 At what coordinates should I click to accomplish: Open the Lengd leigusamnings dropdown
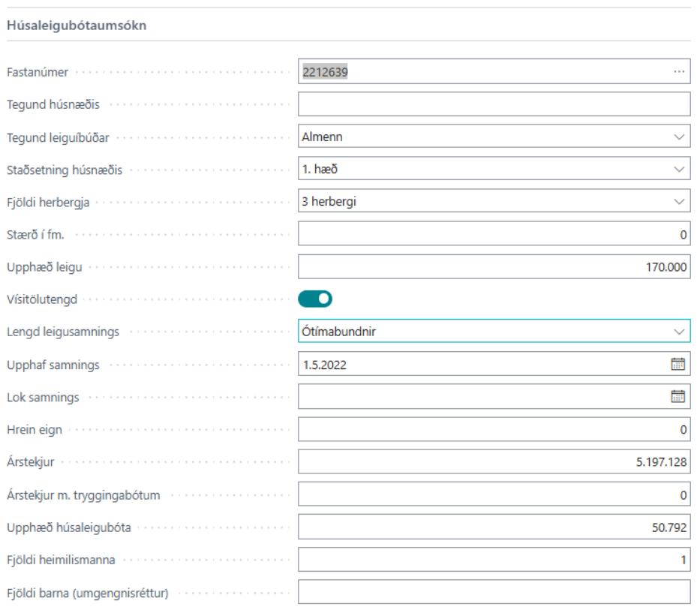[x=679, y=331]
